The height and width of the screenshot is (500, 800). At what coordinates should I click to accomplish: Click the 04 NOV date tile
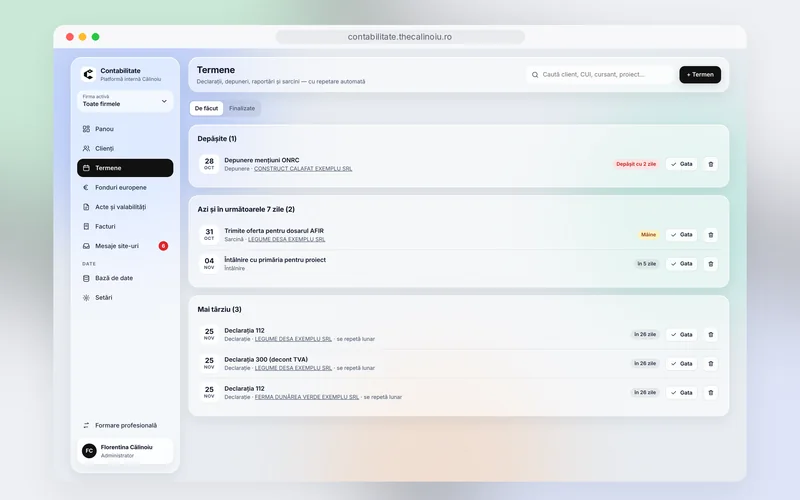pyautogui.click(x=209, y=263)
